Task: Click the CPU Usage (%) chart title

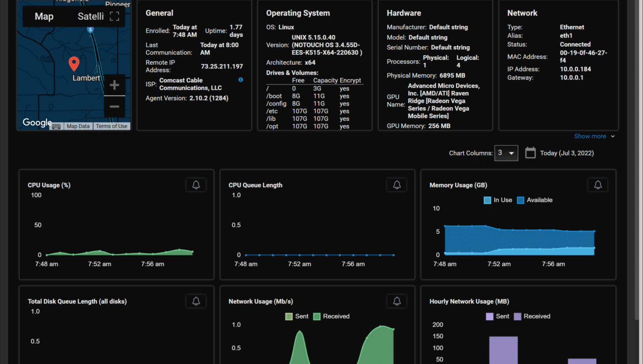Action: [49, 185]
